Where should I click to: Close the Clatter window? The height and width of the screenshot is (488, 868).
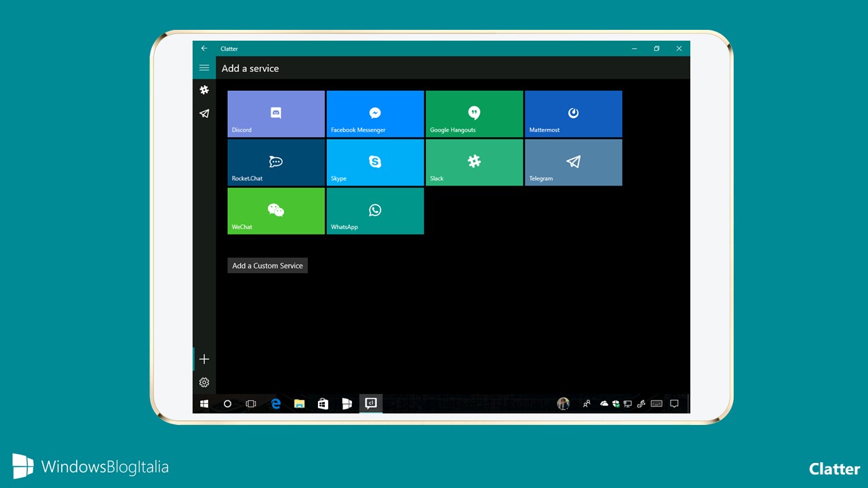tap(679, 49)
